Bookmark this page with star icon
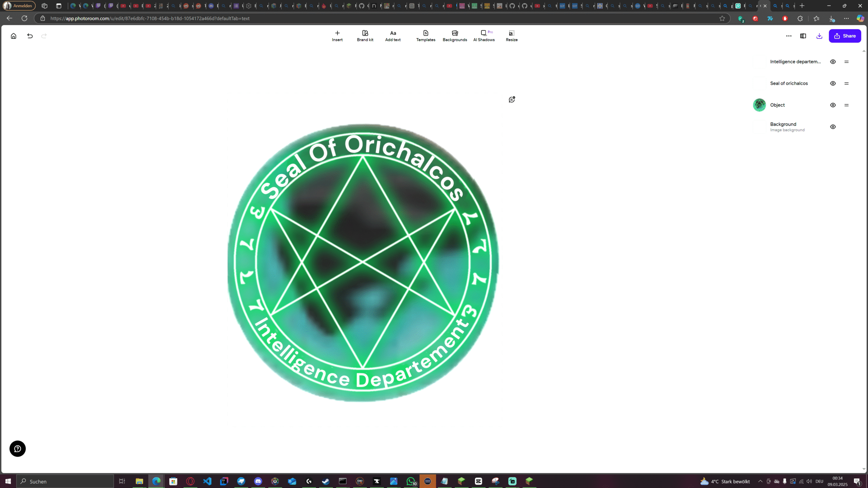 pos(722,18)
